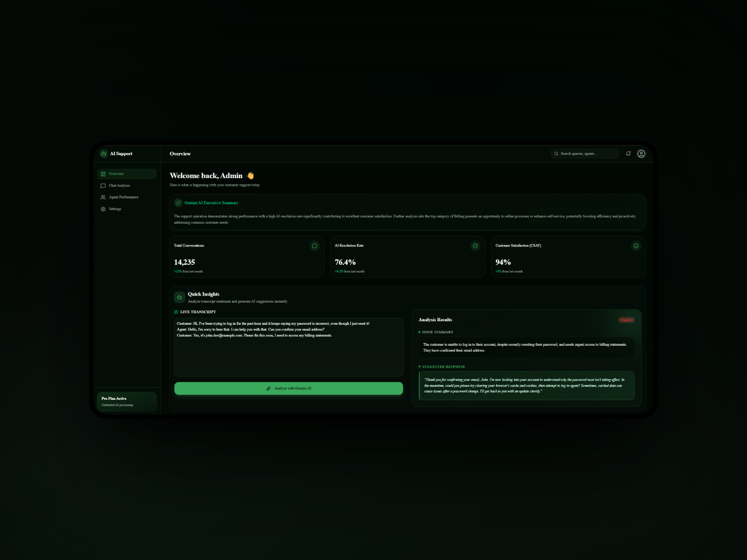747x560 pixels.
Task: Click the chat bubble icon on Total Conversations card
Action: pyautogui.click(x=314, y=246)
